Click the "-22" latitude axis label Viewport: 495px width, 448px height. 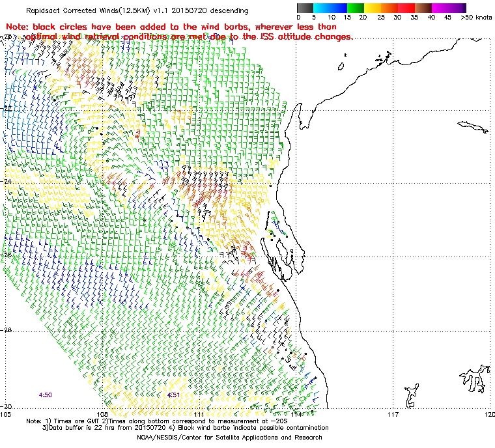tap(8, 108)
